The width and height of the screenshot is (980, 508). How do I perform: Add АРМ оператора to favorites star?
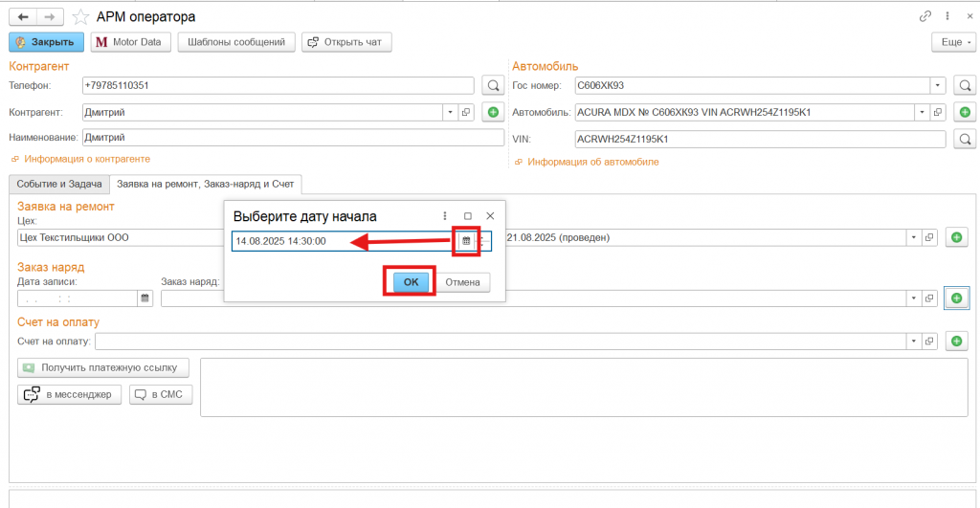click(x=81, y=17)
